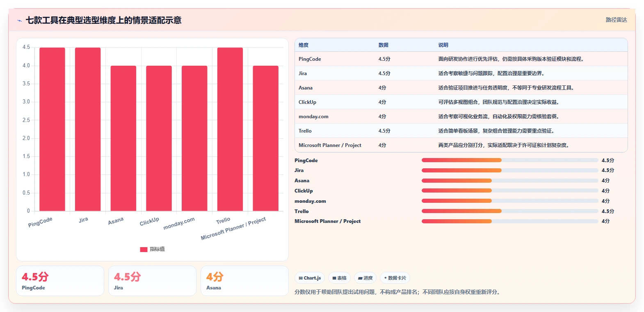Click the Asana progress bar
The image size is (644, 312).
510,181
